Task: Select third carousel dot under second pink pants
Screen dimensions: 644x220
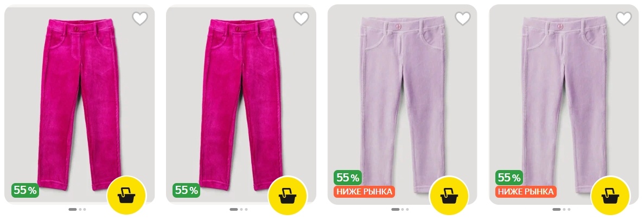Action: click(x=246, y=209)
